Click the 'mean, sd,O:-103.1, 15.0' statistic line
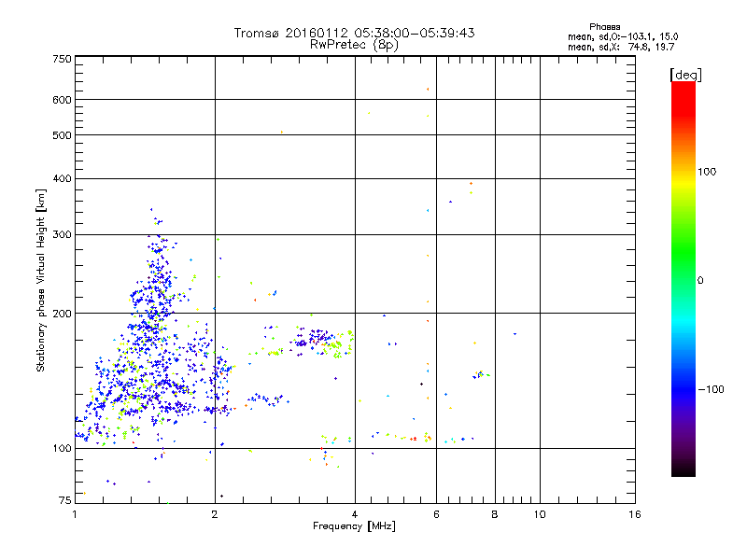The height and width of the screenshot is (560, 747). [623, 36]
